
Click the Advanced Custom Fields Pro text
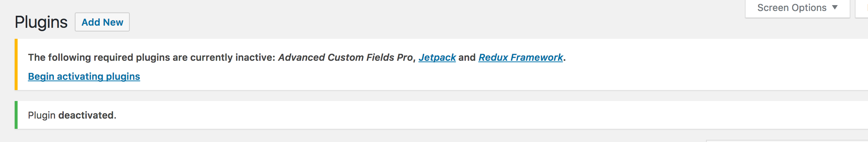click(x=345, y=57)
